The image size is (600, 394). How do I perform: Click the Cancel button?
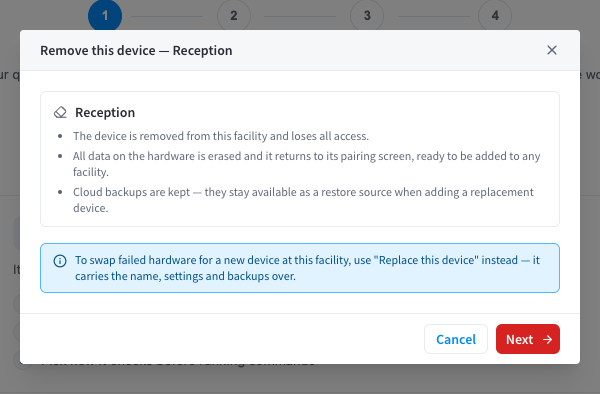[x=456, y=339]
